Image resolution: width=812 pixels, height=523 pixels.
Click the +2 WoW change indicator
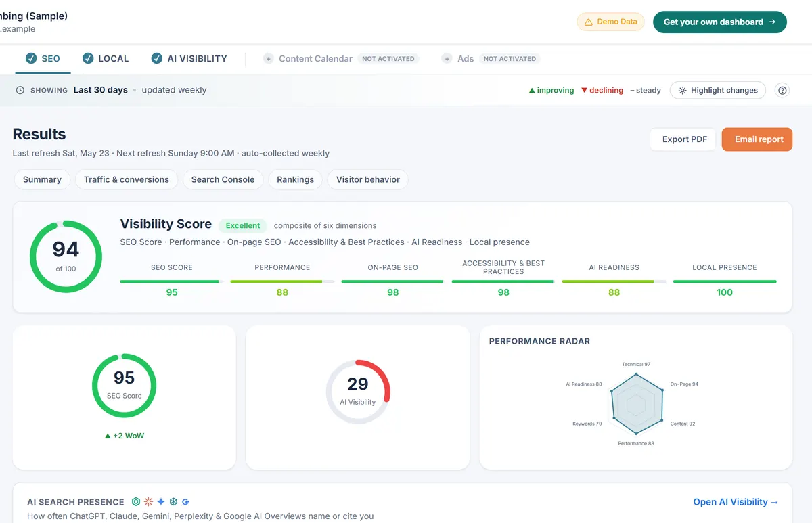tap(125, 436)
